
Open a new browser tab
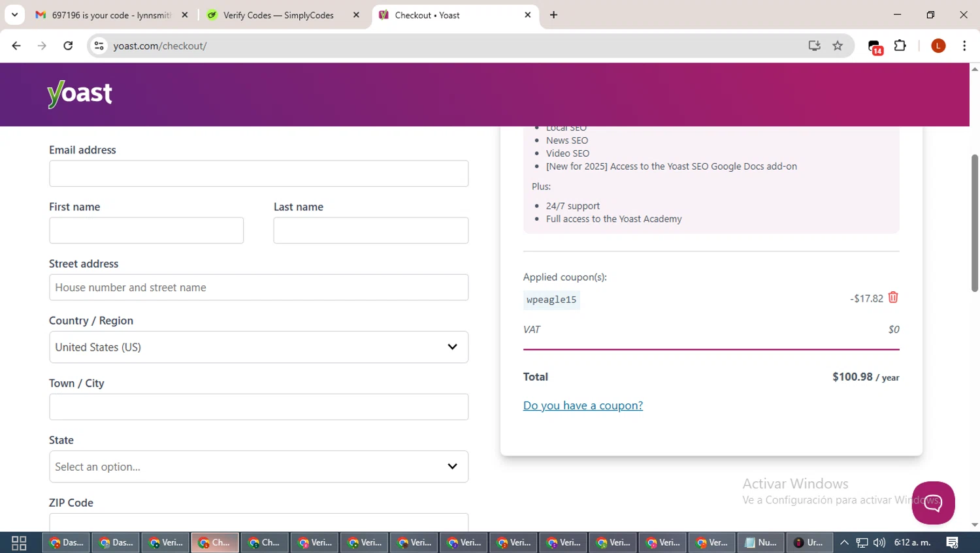click(554, 15)
